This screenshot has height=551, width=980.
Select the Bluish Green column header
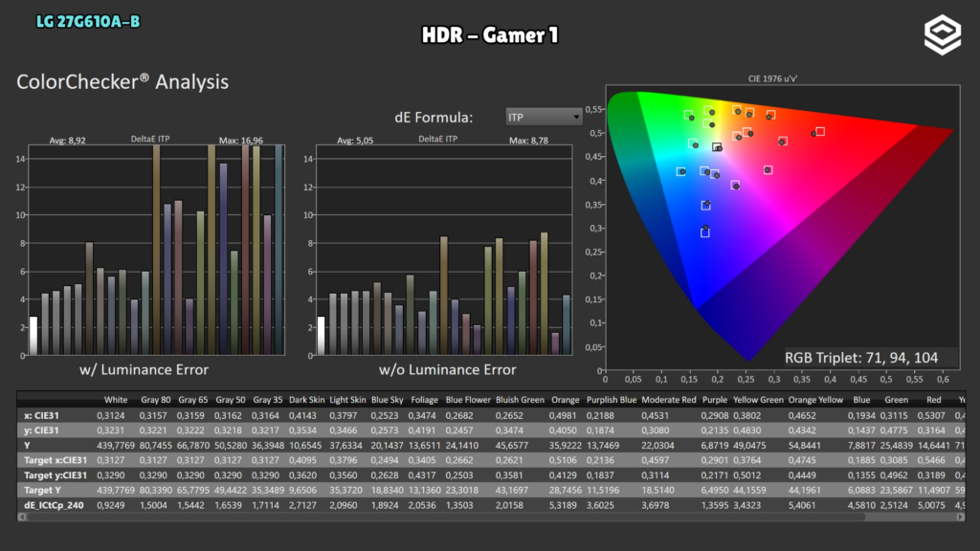pos(520,400)
